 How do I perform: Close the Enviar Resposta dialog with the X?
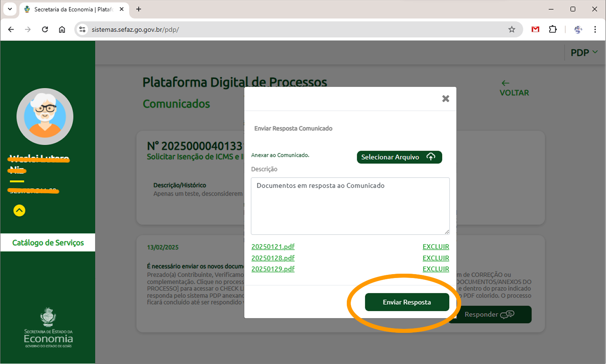(x=445, y=99)
